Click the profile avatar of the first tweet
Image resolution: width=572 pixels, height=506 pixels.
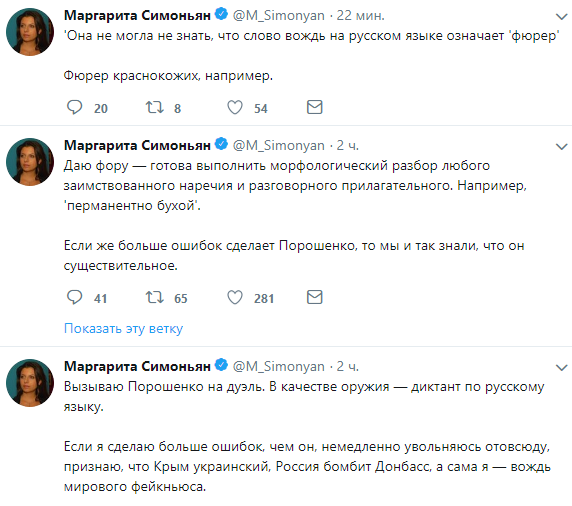30,32
